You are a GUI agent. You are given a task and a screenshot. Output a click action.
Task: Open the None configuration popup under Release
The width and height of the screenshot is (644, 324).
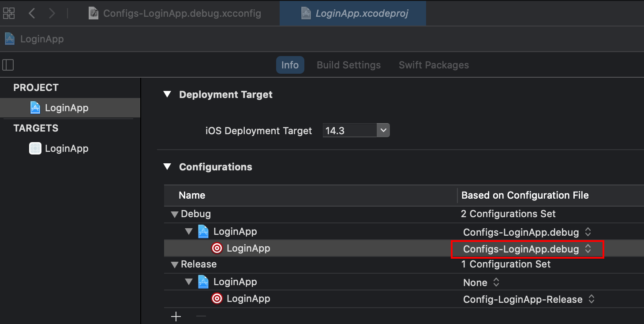coord(481,283)
